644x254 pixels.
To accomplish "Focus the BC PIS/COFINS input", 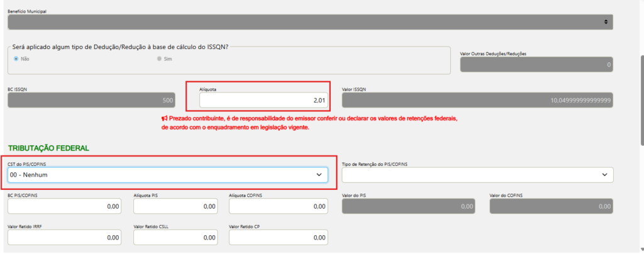I will pyautogui.click(x=65, y=206).
